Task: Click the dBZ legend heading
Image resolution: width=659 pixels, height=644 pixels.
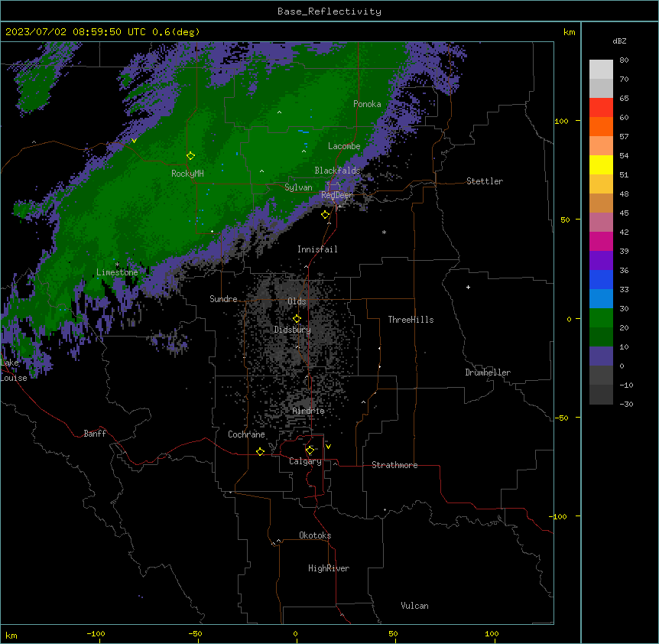Action: (619, 41)
